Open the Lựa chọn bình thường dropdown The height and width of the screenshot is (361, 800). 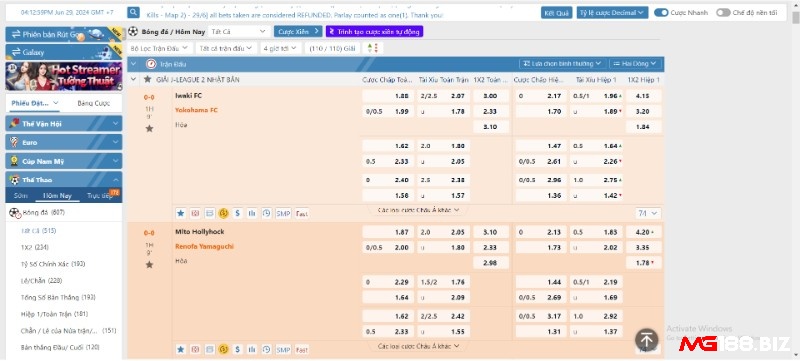(562, 64)
